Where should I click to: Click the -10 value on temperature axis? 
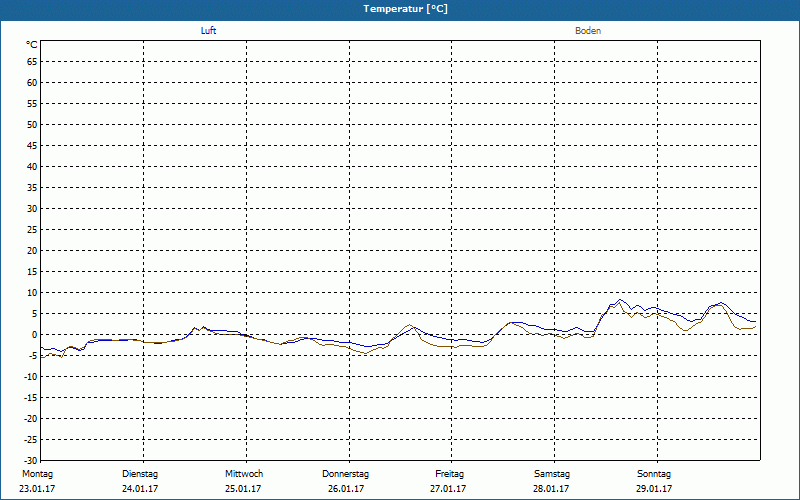[x=31, y=377]
